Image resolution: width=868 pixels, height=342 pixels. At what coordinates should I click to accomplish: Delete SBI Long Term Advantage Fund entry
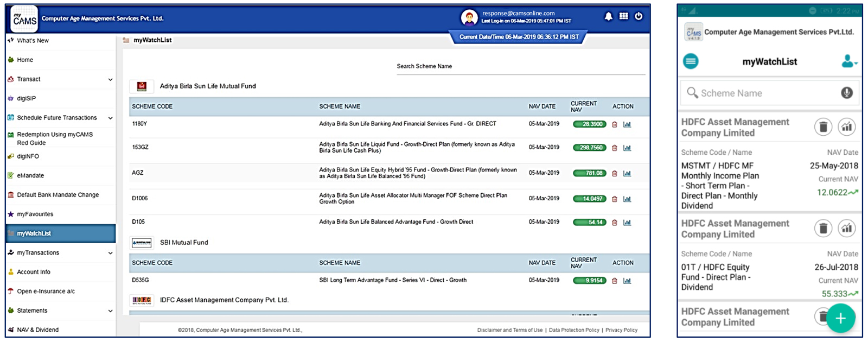point(615,281)
